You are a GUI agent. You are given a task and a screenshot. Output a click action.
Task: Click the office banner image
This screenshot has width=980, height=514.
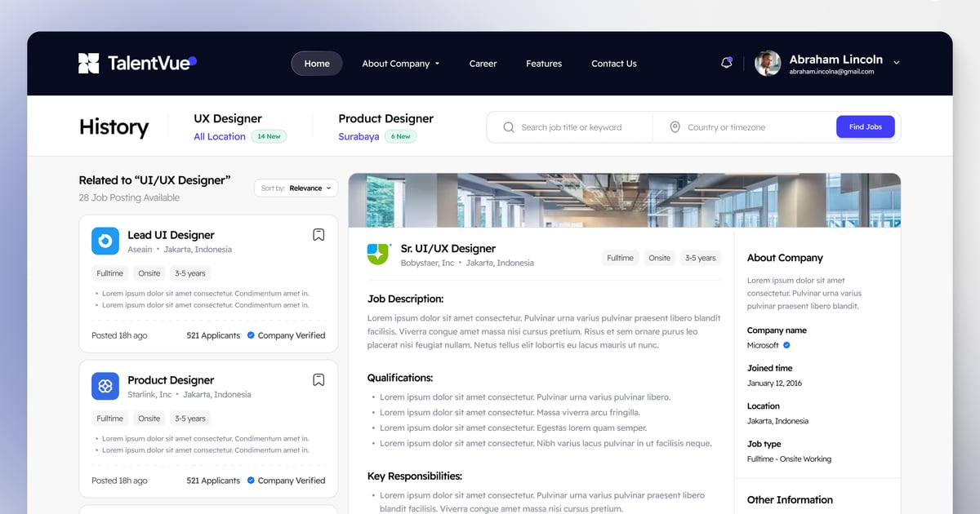click(625, 200)
